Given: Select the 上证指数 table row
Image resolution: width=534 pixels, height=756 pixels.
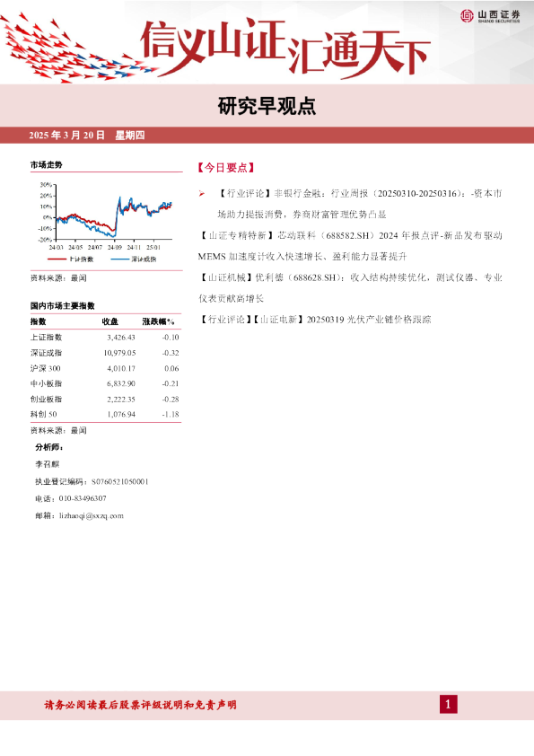Looking at the screenshot, I should (x=105, y=337).
